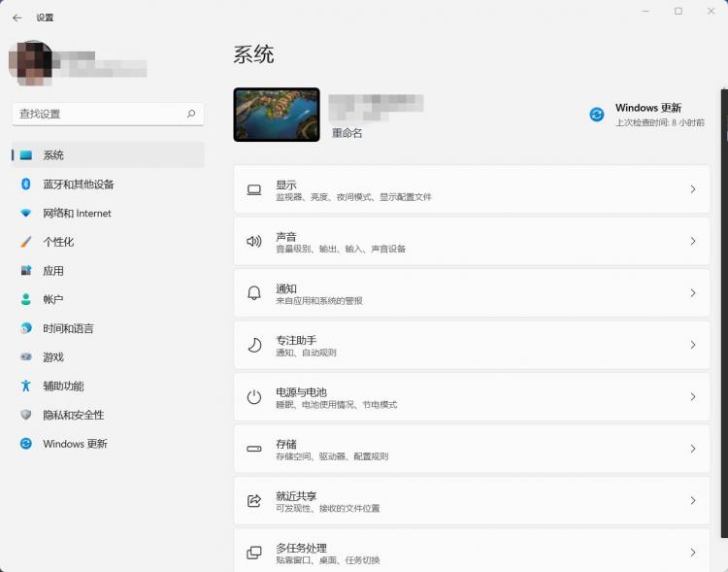This screenshot has width=728, height=572.
Task: Click the 游戏 controller icon
Action: (x=26, y=356)
